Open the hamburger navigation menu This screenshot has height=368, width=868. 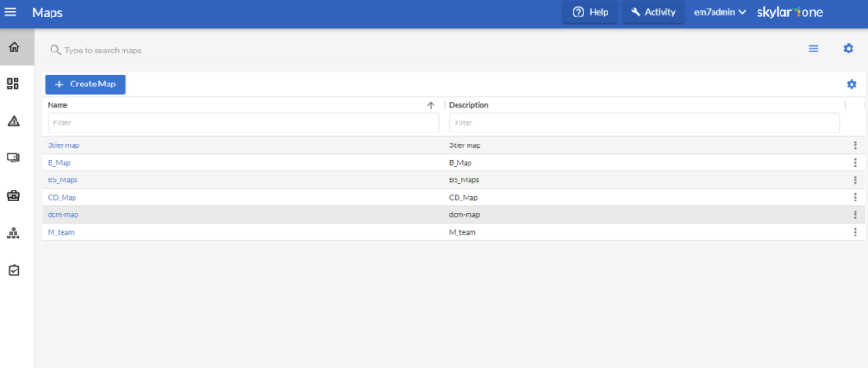pos(11,13)
